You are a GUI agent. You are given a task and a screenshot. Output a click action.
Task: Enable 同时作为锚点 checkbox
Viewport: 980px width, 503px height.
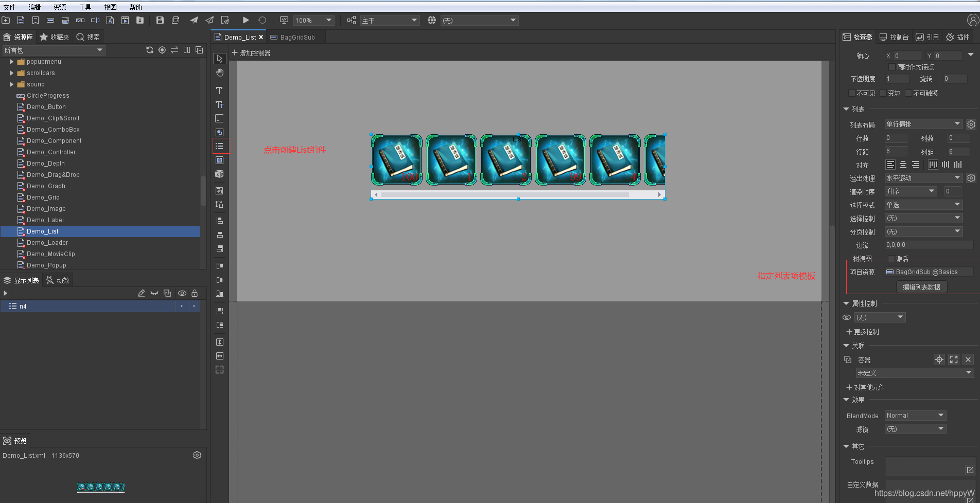[x=892, y=67]
